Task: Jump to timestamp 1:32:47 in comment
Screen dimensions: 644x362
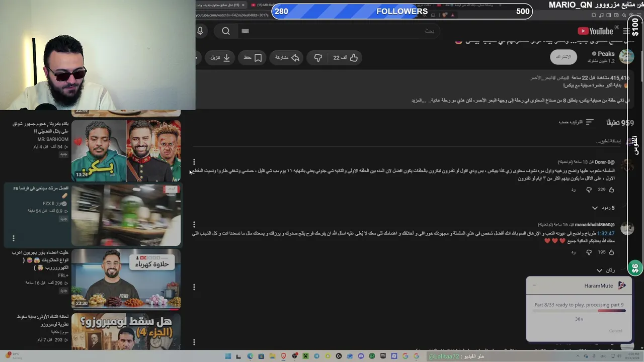Action: [606, 234]
